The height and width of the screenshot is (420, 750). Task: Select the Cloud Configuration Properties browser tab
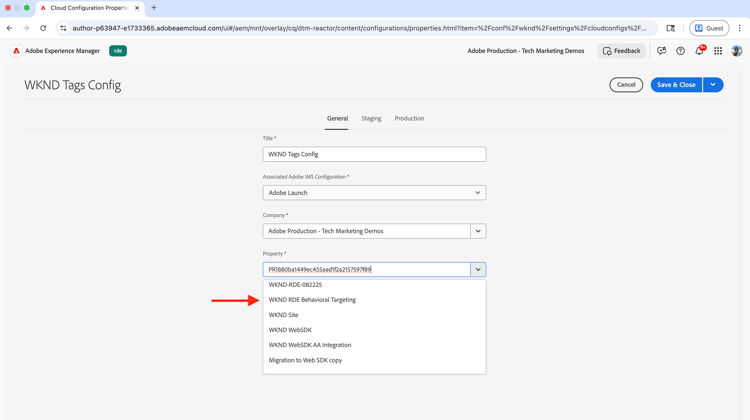pyautogui.click(x=89, y=8)
